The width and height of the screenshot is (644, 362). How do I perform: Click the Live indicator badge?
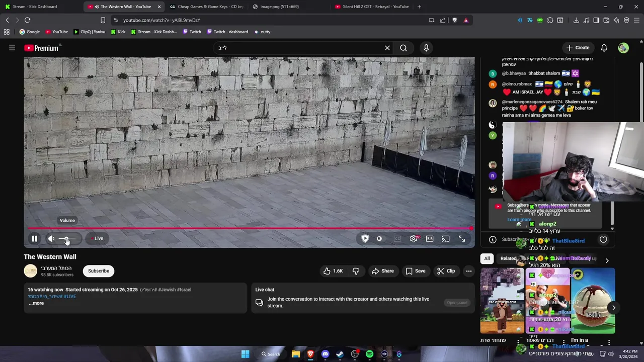pyautogui.click(x=97, y=238)
